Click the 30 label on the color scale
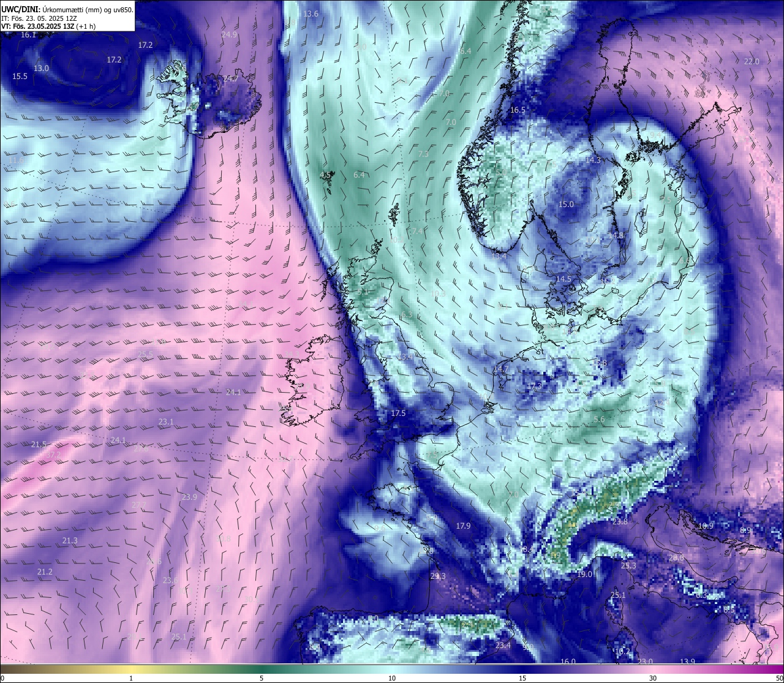 pos(653,678)
